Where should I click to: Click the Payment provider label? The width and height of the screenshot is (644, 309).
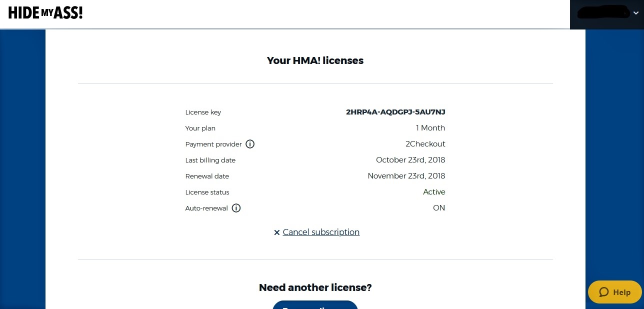(x=213, y=144)
